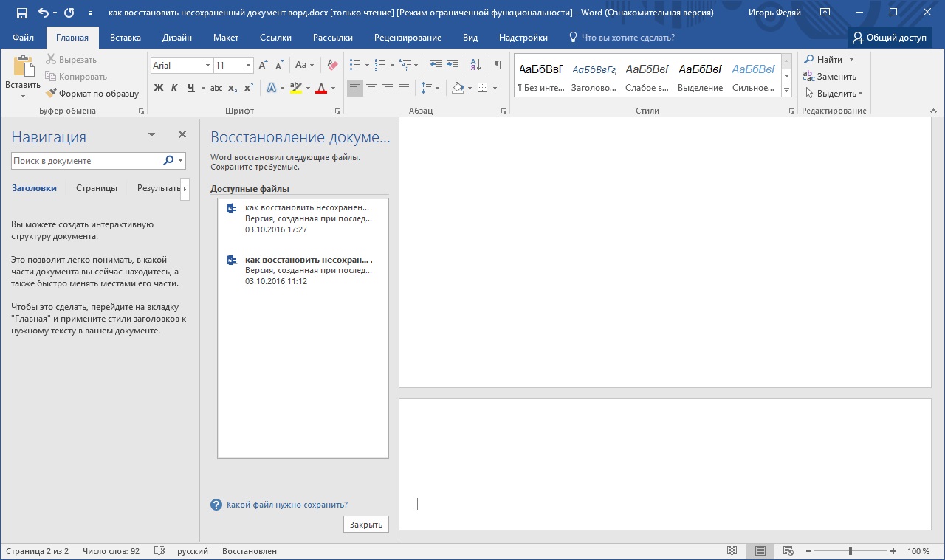Toggle italic (К) formatting
The width and height of the screenshot is (945, 560).
(x=175, y=88)
